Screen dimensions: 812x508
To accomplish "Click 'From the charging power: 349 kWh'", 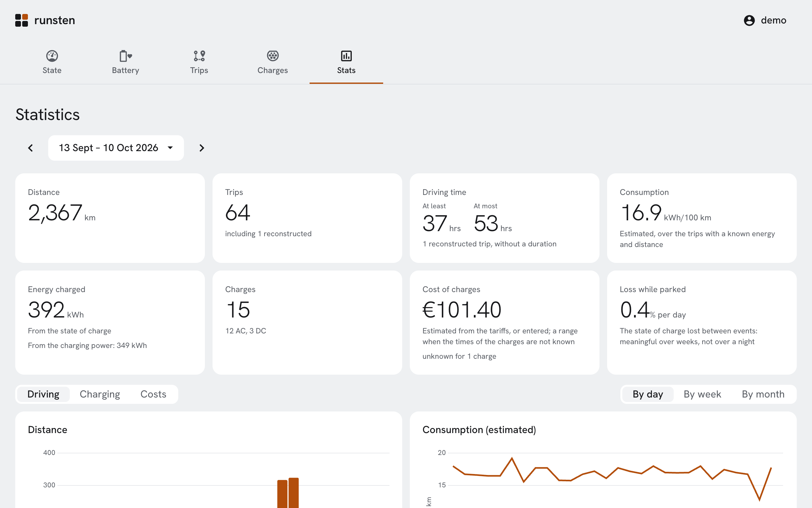I will [87, 345].
